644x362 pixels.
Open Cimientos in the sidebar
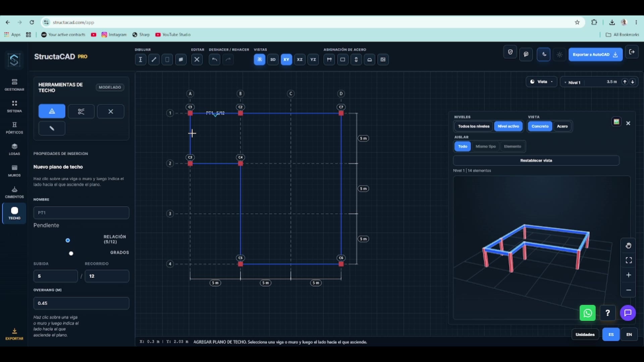[x=14, y=192]
